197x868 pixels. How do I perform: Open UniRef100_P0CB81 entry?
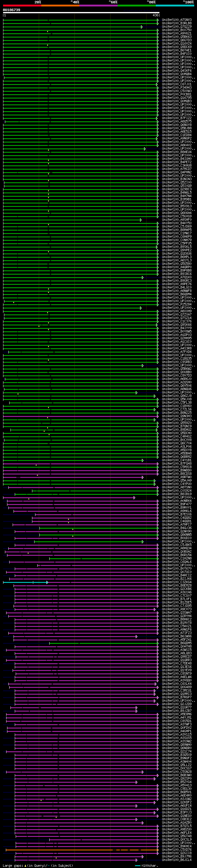pyautogui.click(x=177, y=94)
